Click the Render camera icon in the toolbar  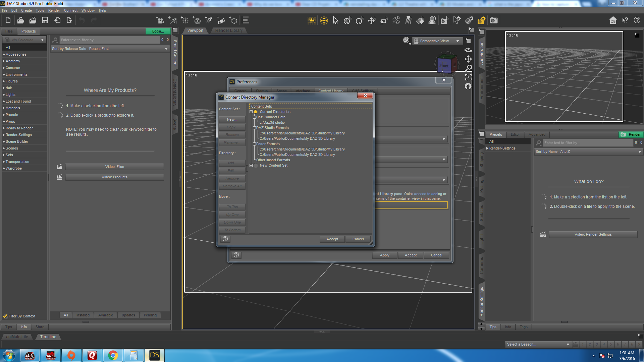(x=494, y=20)
